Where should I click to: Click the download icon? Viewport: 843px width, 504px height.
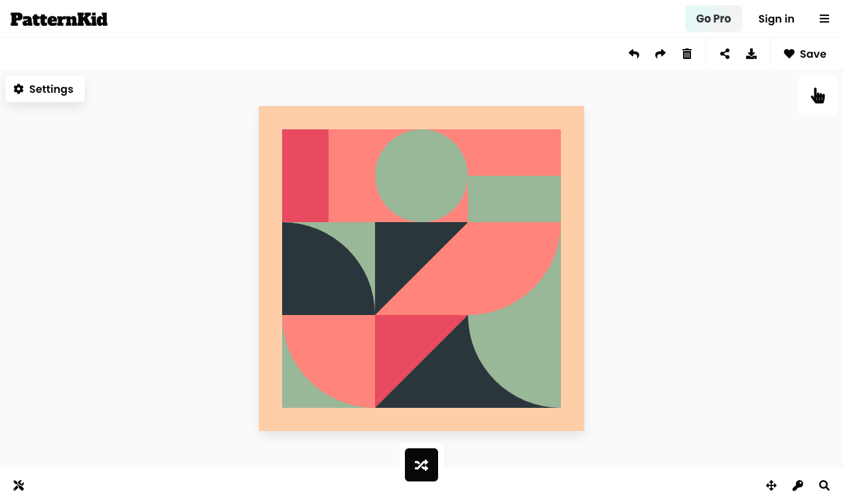click(751, 54)
